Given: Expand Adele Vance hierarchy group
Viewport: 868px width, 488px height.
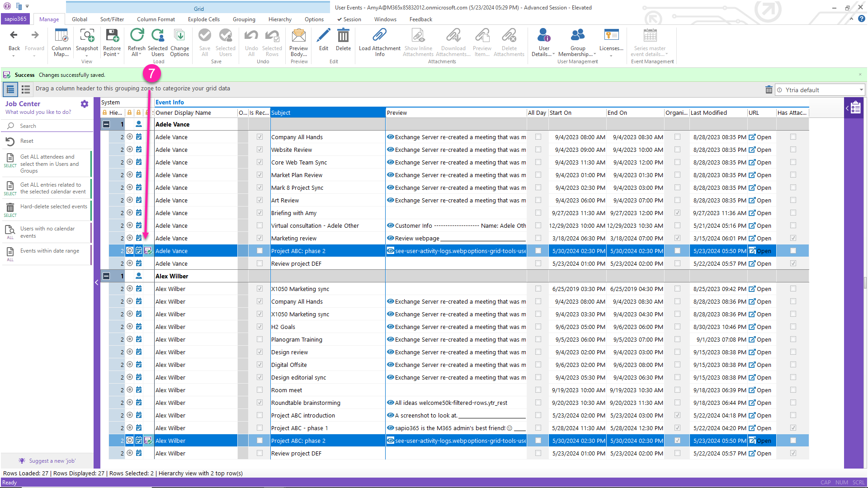Looking at the screenshot, I should point(106,124).
